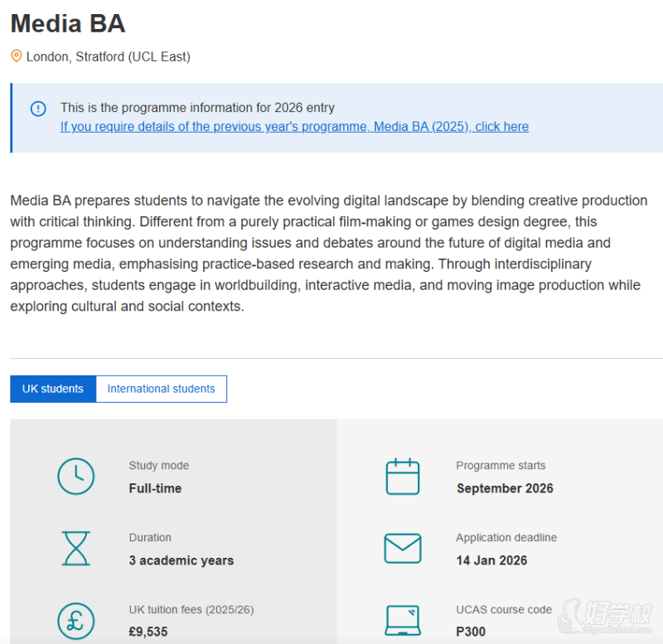This screenshot has width=663, height=644.
Task: Click the info circle icon in notice banner
Action: [38, 109]
